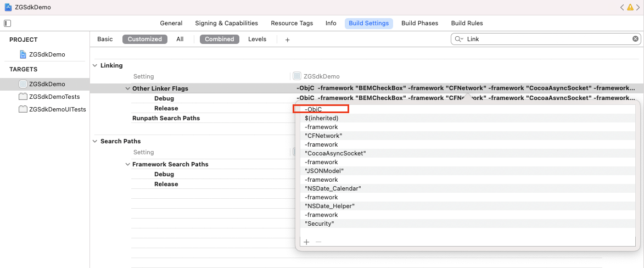This screenshot has height=268, width=644.
Task: Collapse the Search Paths section
Action: [x=96, y=141]
